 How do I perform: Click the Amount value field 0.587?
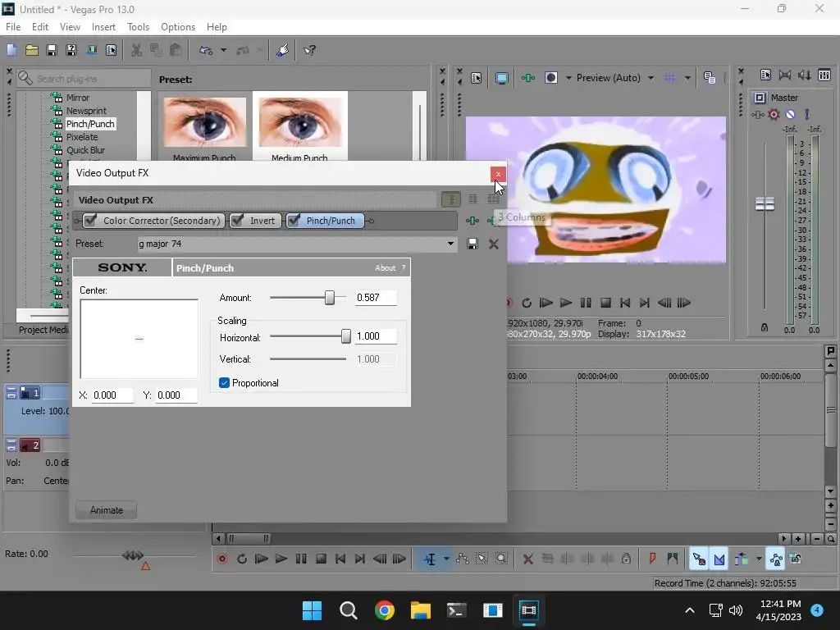coord(376,297)
